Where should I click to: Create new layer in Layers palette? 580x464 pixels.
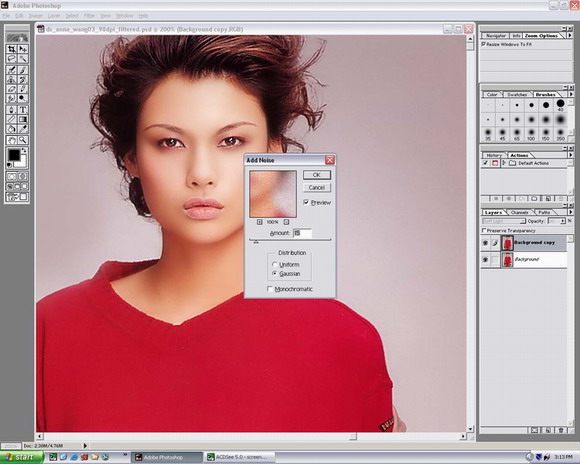[548, 430]
